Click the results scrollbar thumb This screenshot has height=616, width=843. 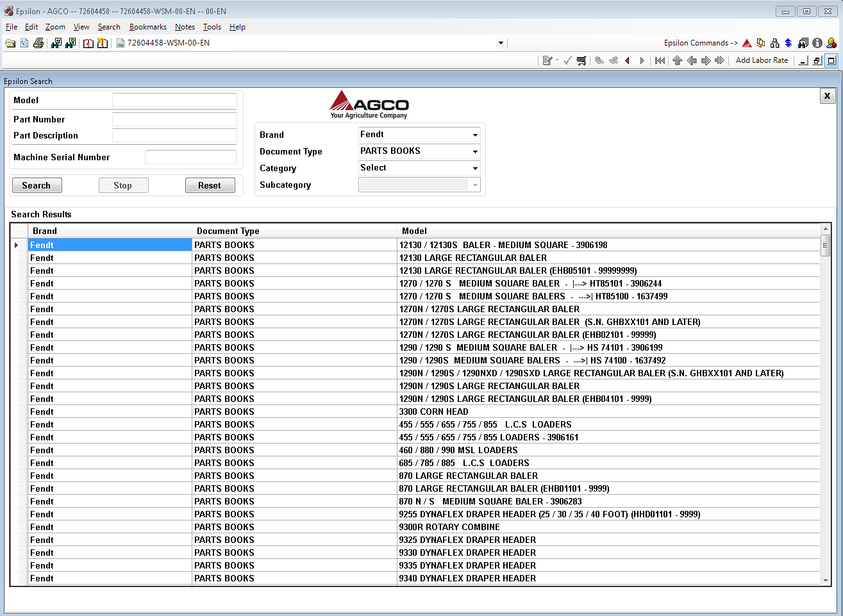click(x=826, y=246)
